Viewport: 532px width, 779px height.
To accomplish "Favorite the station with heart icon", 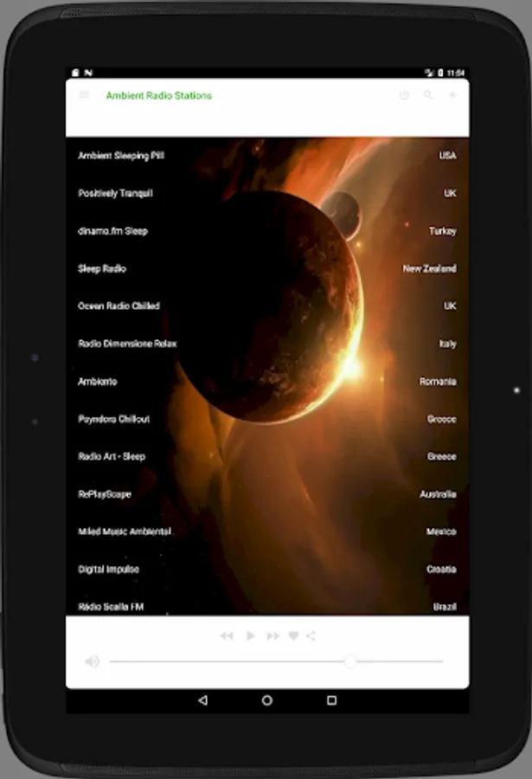I will click(x=293, y=636).
